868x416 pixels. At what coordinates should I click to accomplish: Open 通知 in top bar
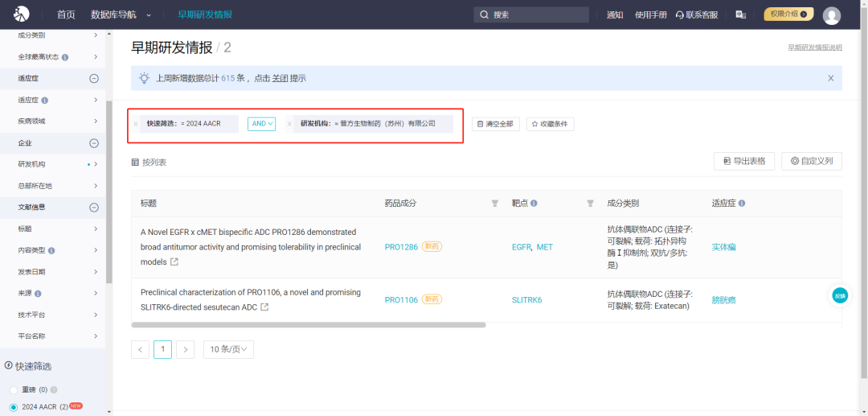tap(615, 15)
